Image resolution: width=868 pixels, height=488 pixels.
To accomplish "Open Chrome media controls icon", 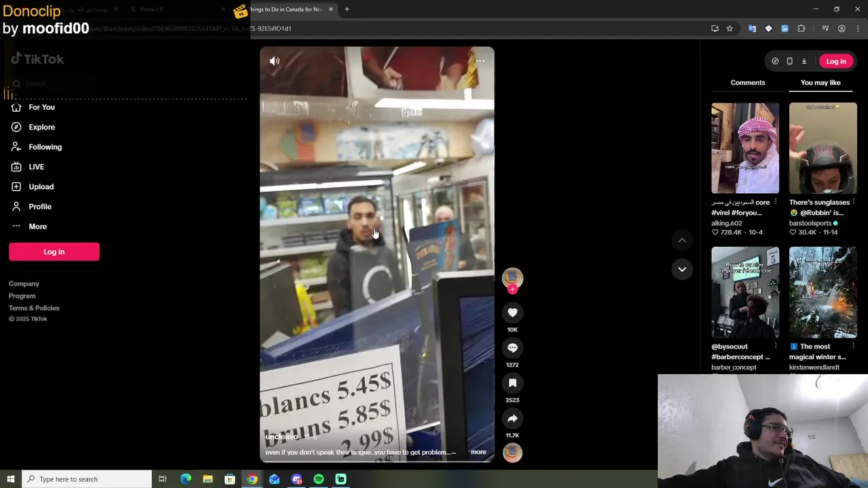I will click(825, 28).
